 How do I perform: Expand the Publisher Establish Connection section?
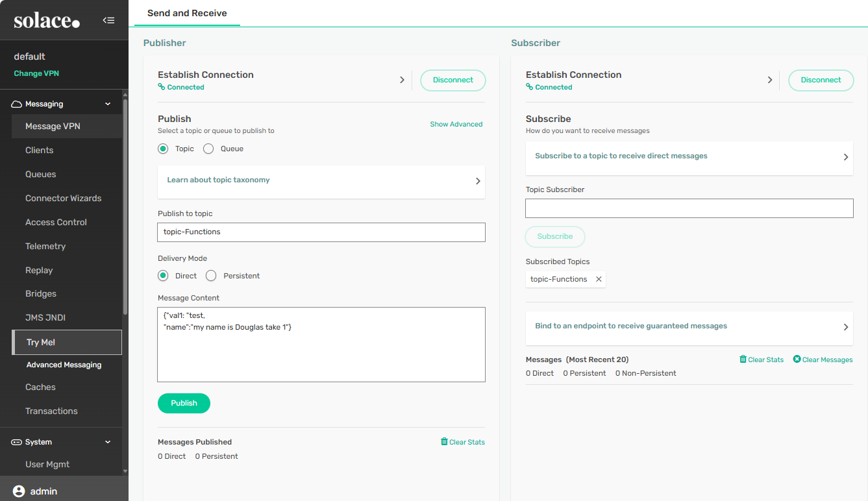pyautogui.click(x=402, y=80)
